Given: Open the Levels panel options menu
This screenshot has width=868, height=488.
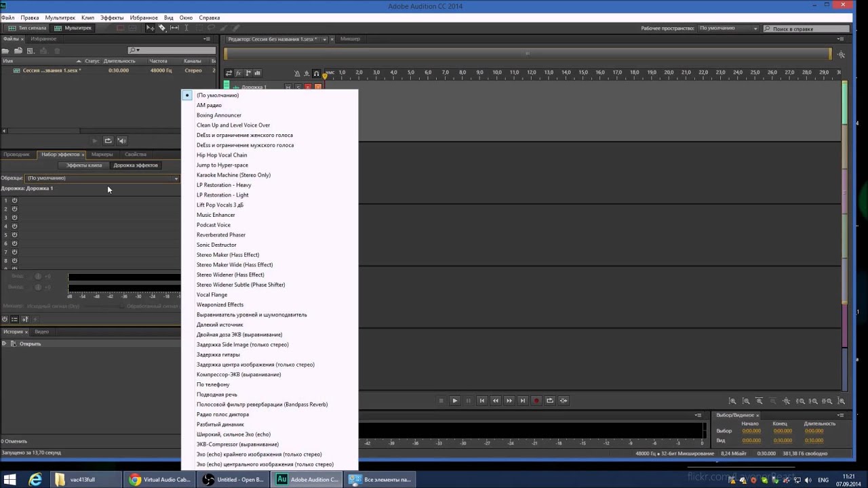Looking at the screenshot, I should (x=698, y=415).
